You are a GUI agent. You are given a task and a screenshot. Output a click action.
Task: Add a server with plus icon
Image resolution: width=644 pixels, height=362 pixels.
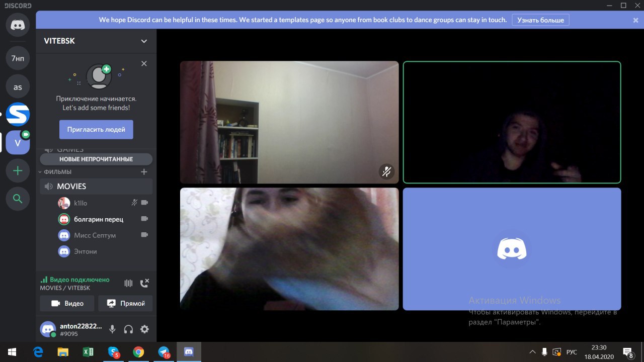(18, 171)
